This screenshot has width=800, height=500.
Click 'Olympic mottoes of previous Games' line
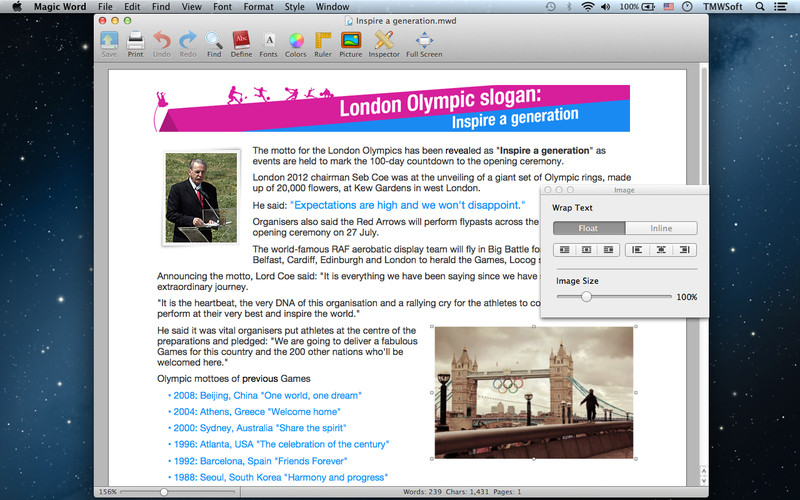pyautogui.click(x=234, y=379)
